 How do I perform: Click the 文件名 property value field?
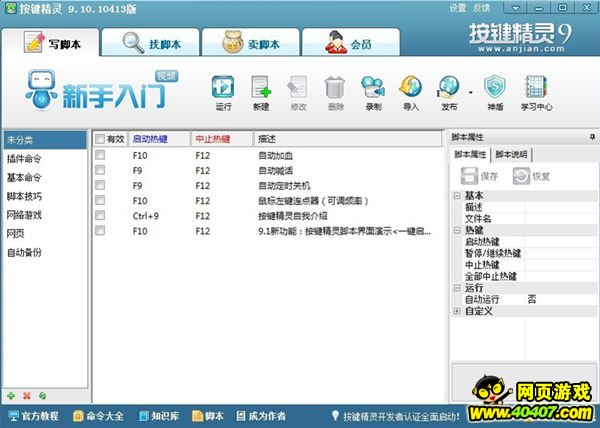[561, 219]
